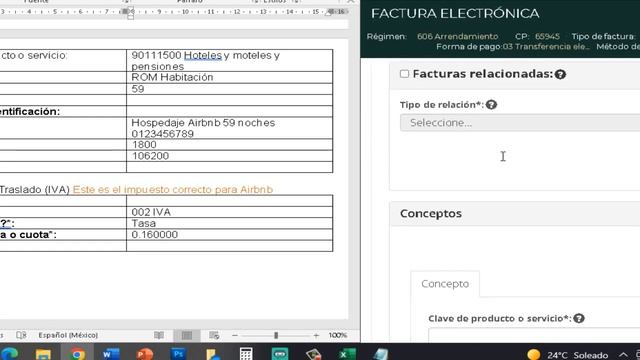Click the cell with value 106200
Screen dimensions: 640x360
coord(230,156)
